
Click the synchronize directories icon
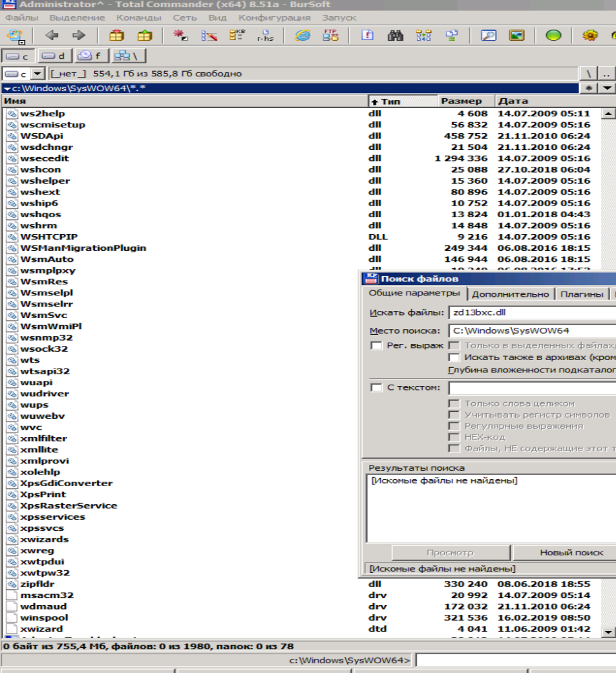tap(423, 35)
